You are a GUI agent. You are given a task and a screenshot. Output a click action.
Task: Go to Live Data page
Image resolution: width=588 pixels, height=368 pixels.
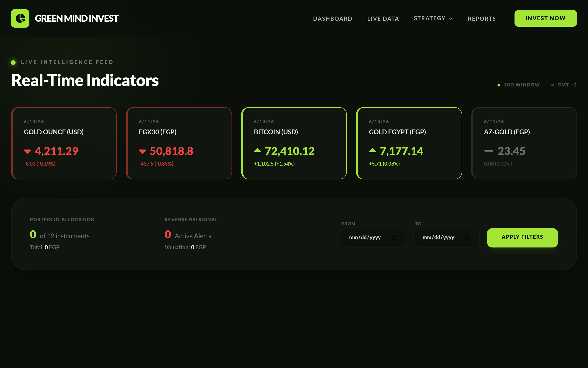tap(383, 18)
